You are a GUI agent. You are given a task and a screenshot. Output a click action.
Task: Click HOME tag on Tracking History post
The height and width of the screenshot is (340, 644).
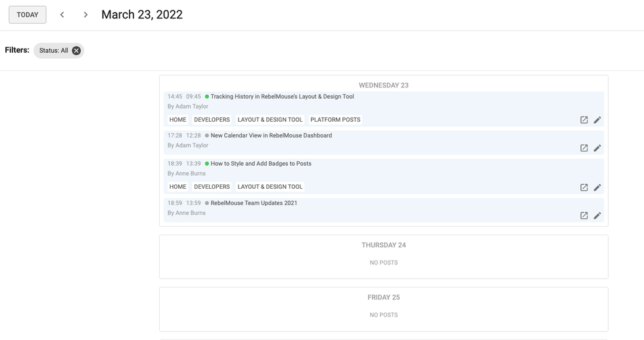[x=177, y=120]
